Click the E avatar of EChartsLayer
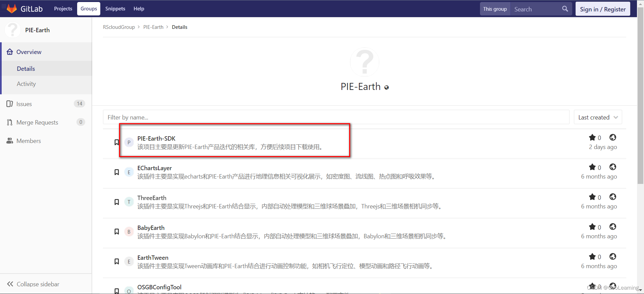Screen dimensions: 644x294 click(129, 172)
